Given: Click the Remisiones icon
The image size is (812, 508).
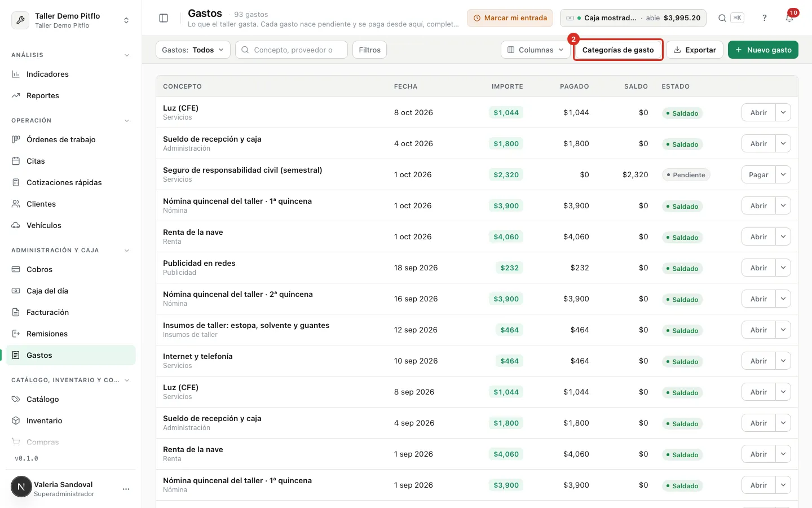Looking at the screenshot, I should point(16,334).
